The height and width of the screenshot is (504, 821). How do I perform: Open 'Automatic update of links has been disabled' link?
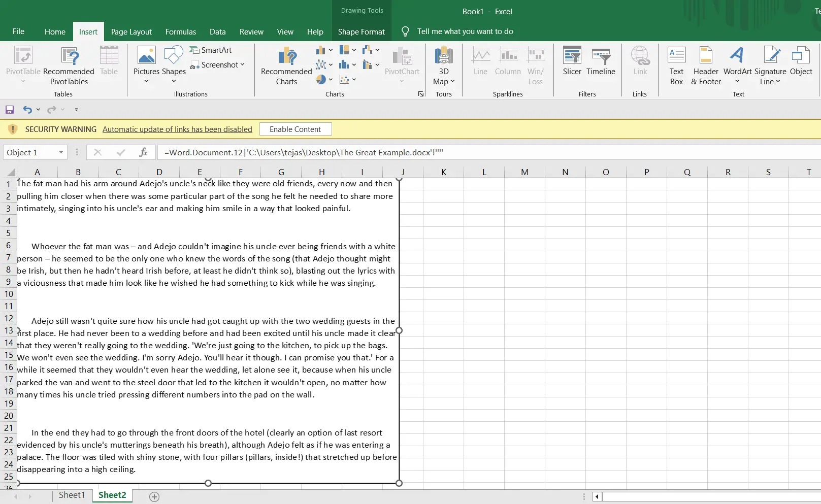(x=177, y=129)
